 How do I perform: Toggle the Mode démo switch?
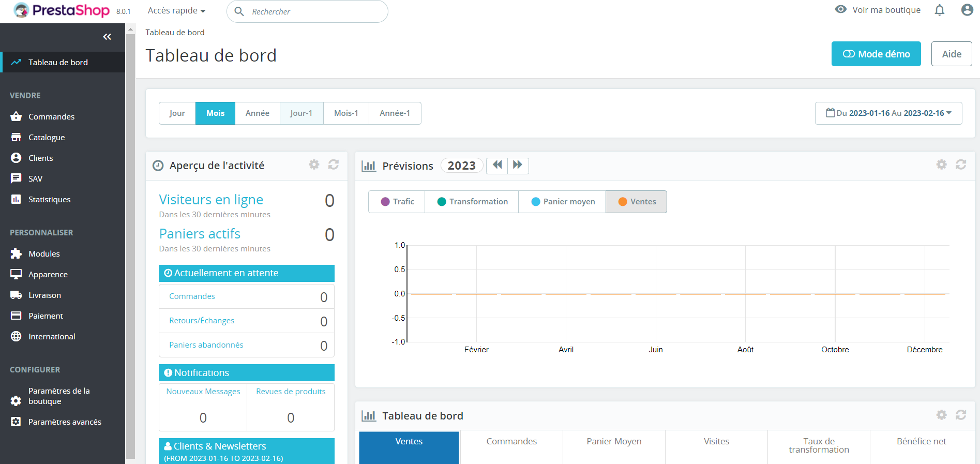pyautogui.click(x=876, y=54)
